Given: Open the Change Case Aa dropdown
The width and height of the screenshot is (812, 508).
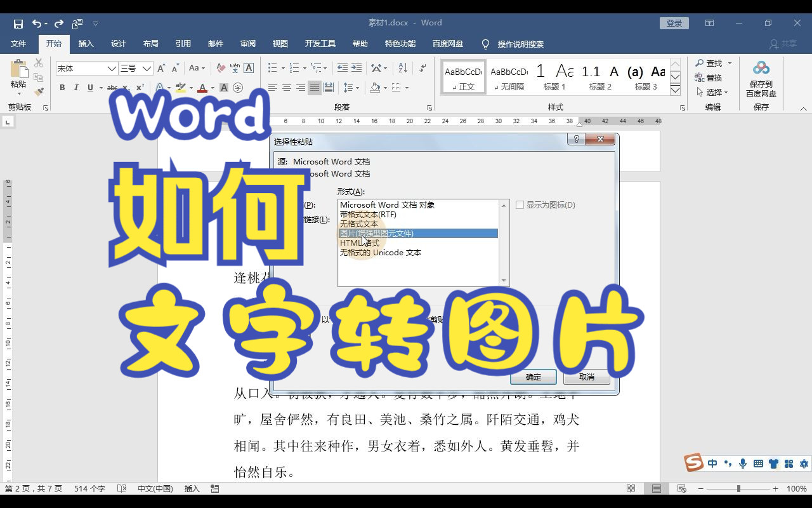Looking at the screenshot, I should 197,68.
